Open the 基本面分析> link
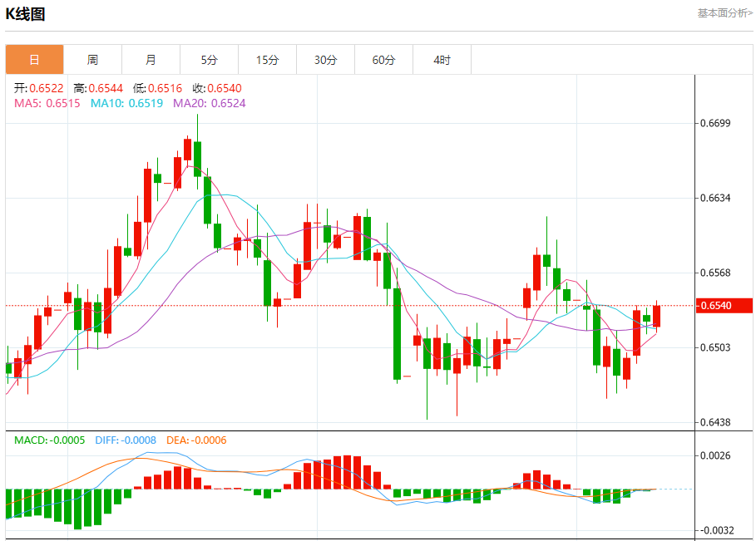This screenshot has height=541, width=756. tap(724, 13)
